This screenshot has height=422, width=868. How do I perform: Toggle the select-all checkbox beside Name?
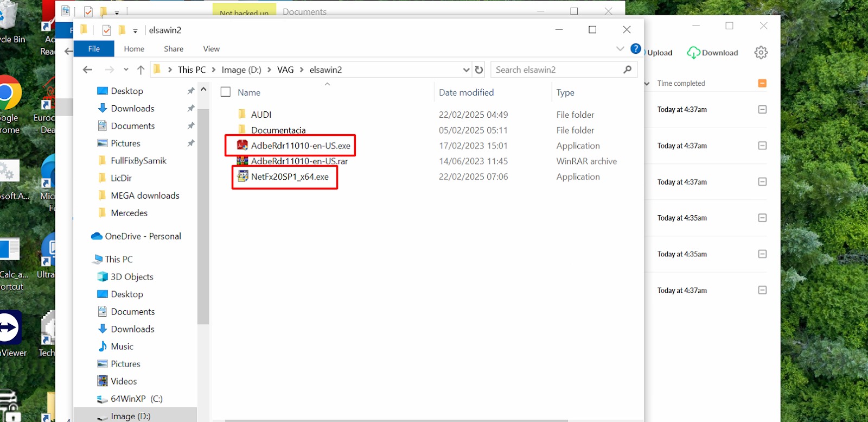(226, 92)
